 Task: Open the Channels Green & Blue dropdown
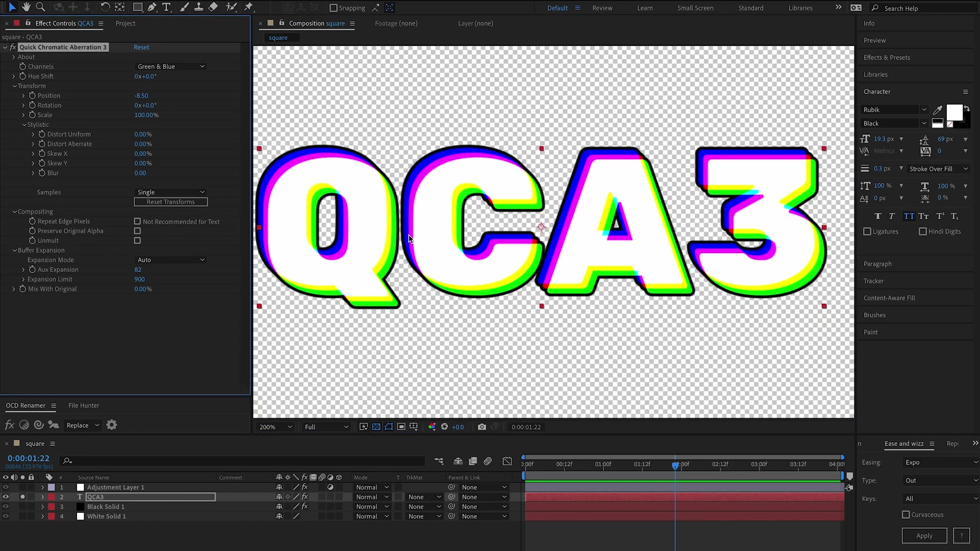point(171,67)
